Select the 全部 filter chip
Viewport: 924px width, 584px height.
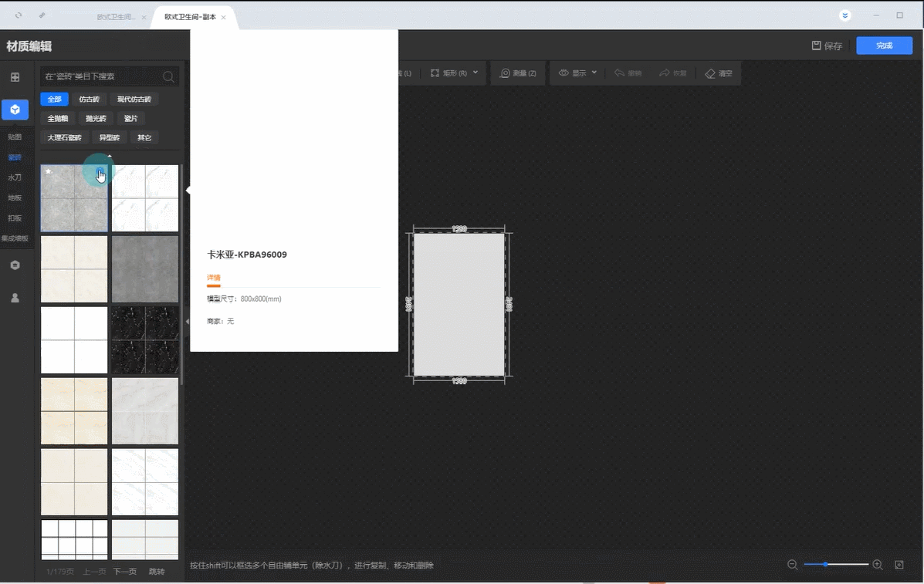click(x=54, y=99)
